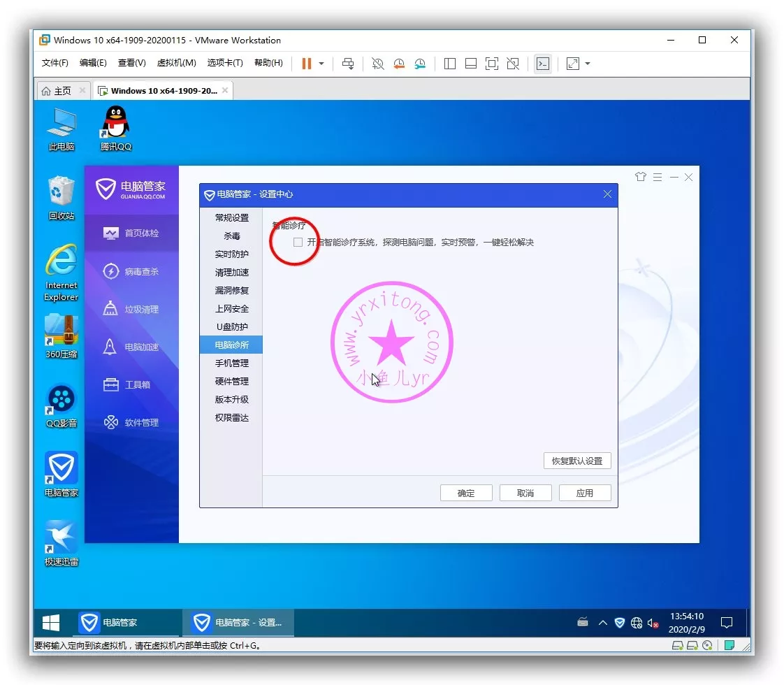The height and width of the screenshot is (685, 784).
Task: Click the VMware take snapshot icon
Action: (x=377, y=64)
